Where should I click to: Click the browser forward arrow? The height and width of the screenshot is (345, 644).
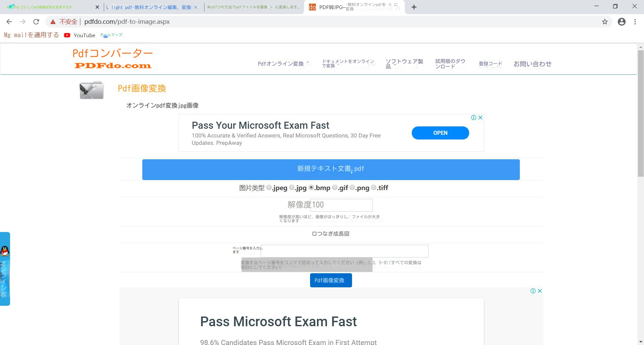click(22, 22)
